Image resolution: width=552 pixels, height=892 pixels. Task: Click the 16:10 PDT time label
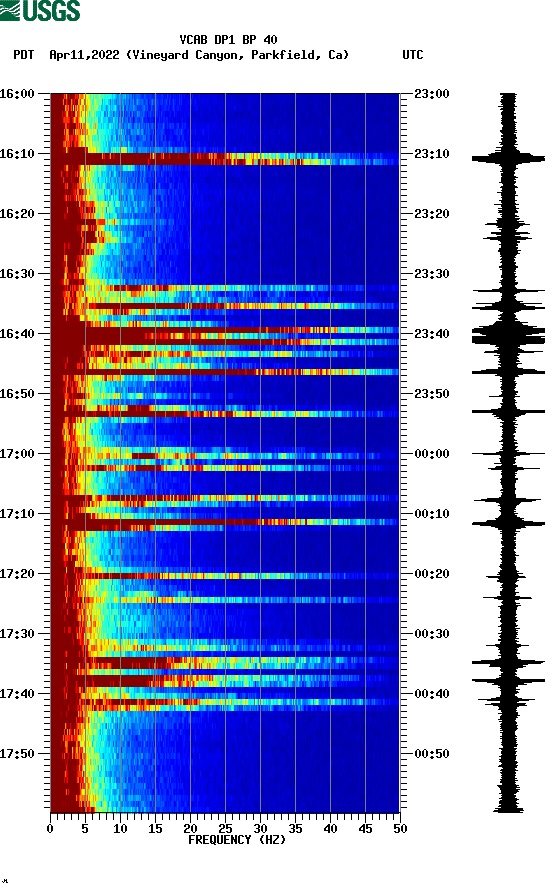coord(18,154)
